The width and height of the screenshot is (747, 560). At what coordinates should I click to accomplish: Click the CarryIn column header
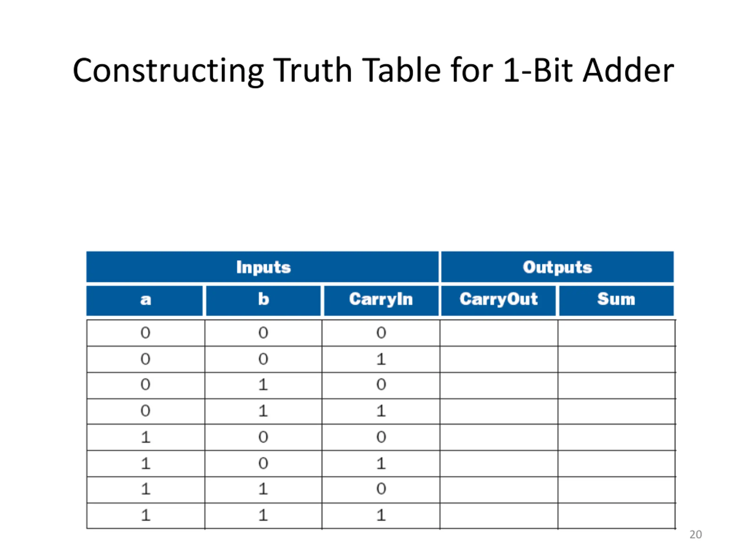tap(381, 300)
